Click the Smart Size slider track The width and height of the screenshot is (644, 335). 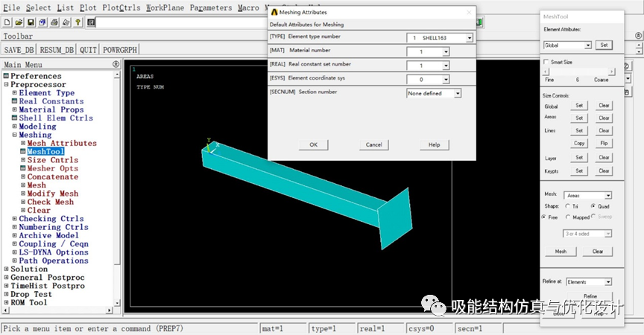[x=578, y=71]
